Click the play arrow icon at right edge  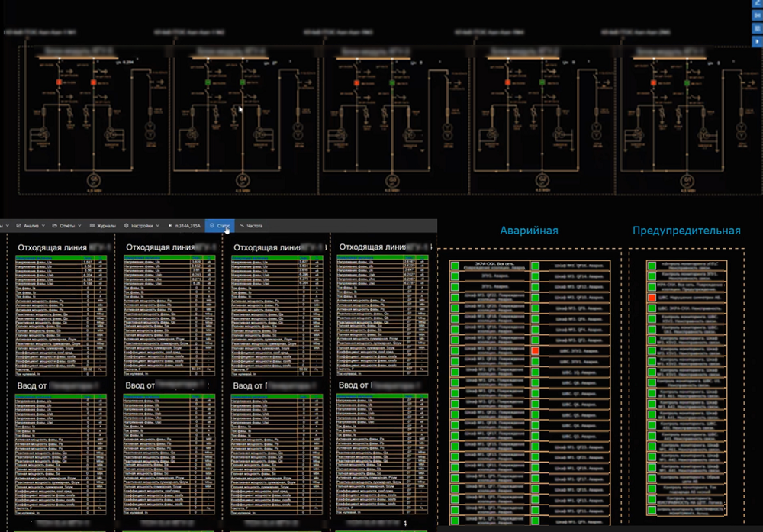pyautogui.click(x=758, y=40)
